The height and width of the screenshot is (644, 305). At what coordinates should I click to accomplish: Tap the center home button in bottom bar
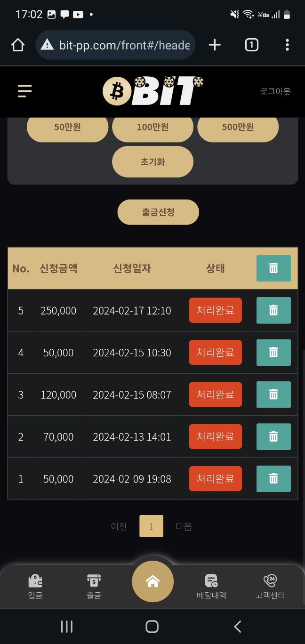pos(152,582)
